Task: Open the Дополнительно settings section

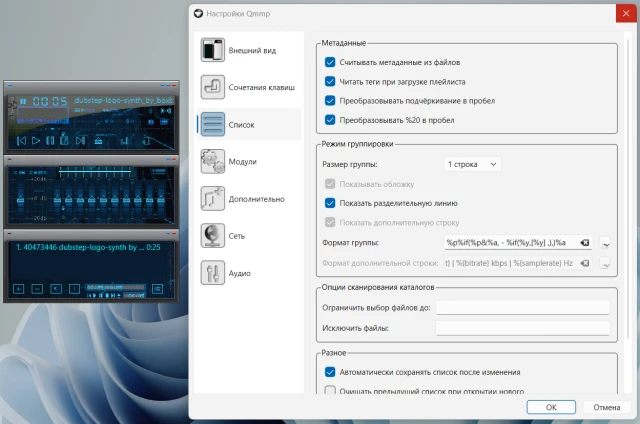Action: [x=248, y=199]
